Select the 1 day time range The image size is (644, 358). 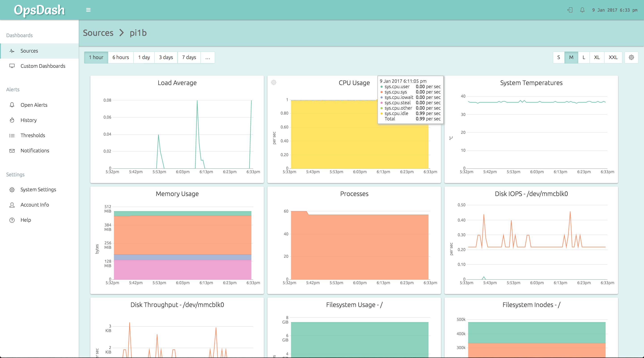[144, 58]
